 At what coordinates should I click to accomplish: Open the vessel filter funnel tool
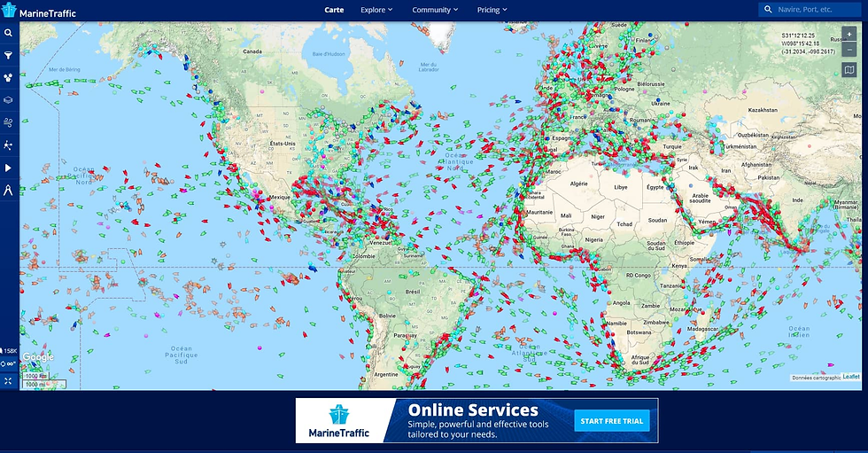(x=8, y=55)
